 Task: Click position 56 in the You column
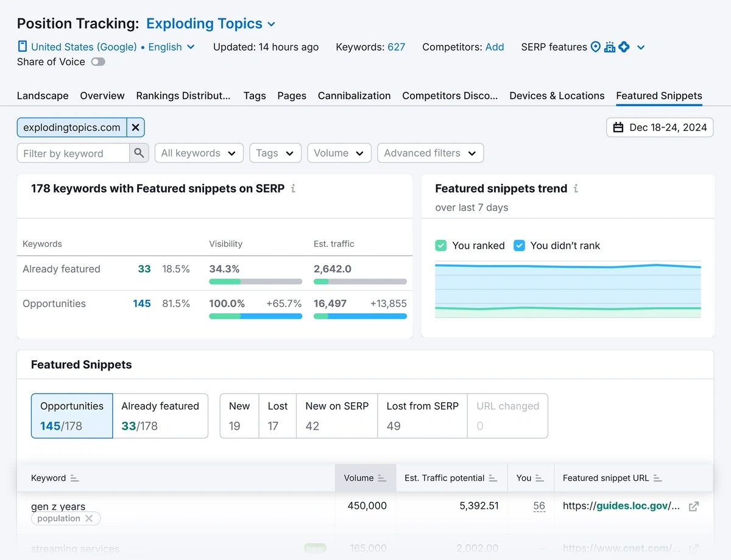tap(539, 506)
